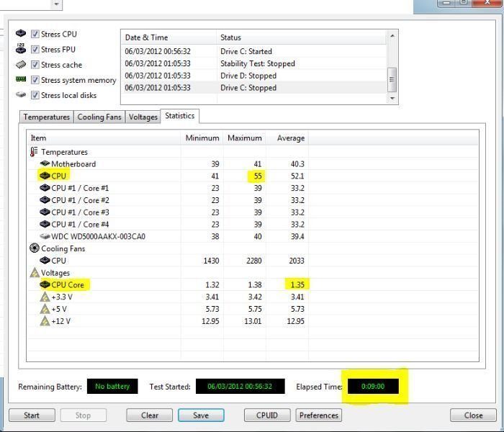Screen dimensions: 504x432
Task: Click the Stress cache chip icon
Action: [21, 64]
